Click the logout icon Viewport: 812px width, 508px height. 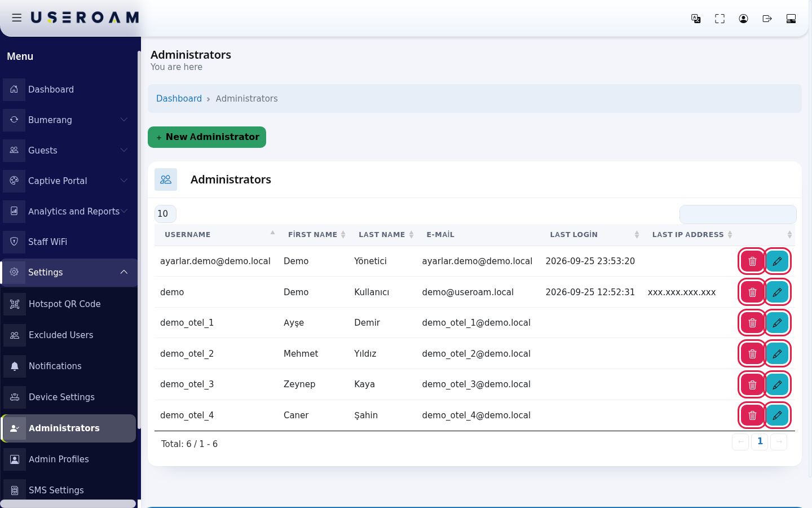point(767,19)
